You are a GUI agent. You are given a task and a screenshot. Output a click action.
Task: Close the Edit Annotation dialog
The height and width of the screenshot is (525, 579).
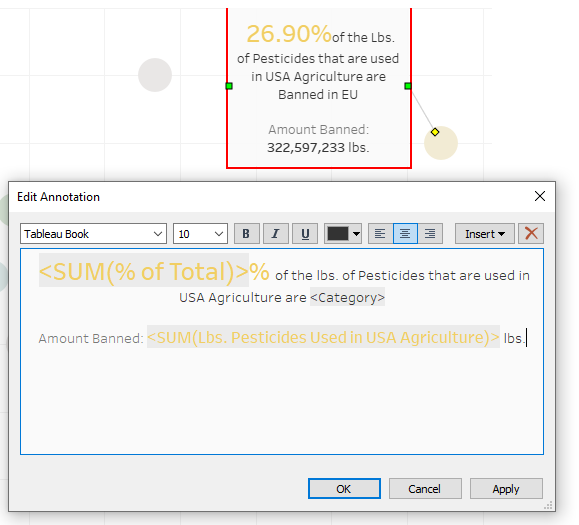[x=540, y=196]
